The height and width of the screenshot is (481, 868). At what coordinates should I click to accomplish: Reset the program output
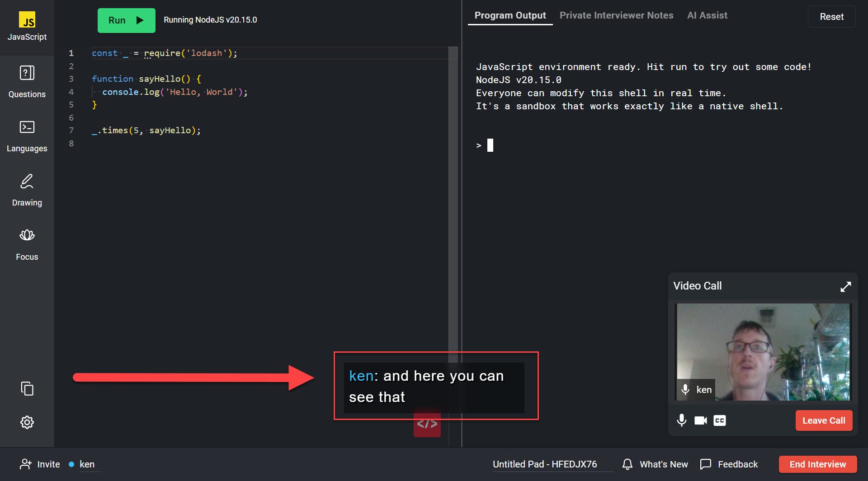pos(831,17)
